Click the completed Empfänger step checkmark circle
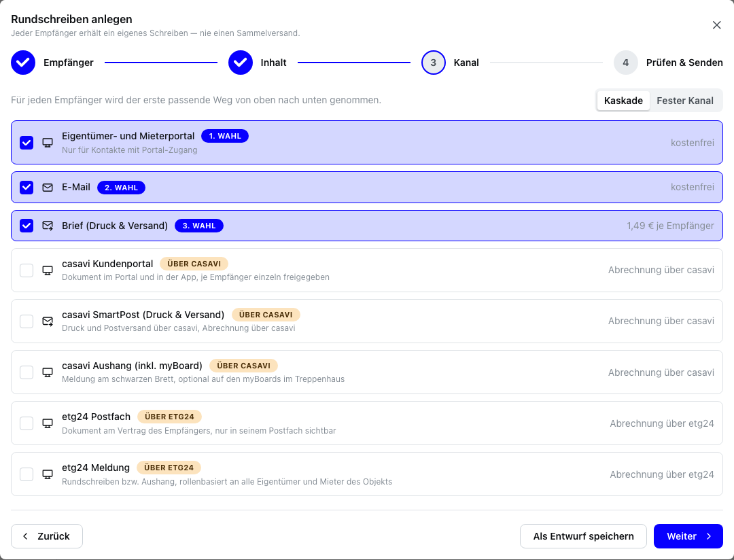The height and width of the screenshot is (560, 734). click(23, 63)
